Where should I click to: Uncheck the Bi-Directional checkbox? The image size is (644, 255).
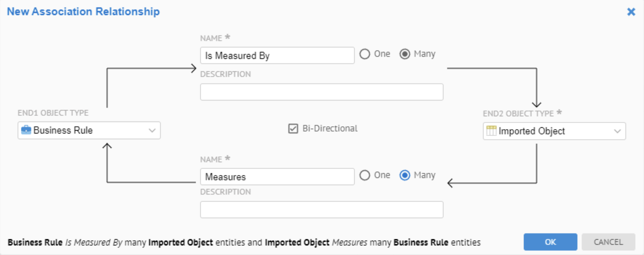pos(293,129)
